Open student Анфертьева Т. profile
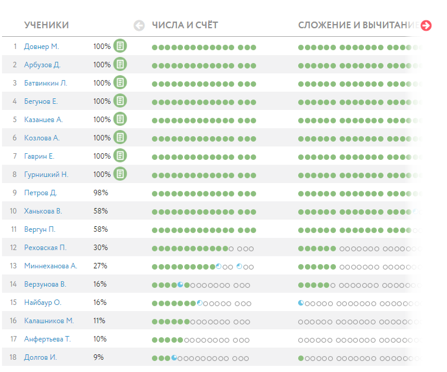The width and height of the screenshot is (447, 372). 47,339
